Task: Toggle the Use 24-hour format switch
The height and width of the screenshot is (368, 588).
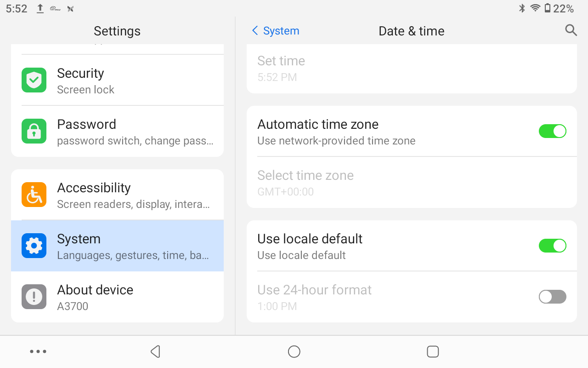Action: [x=552, y=297]
